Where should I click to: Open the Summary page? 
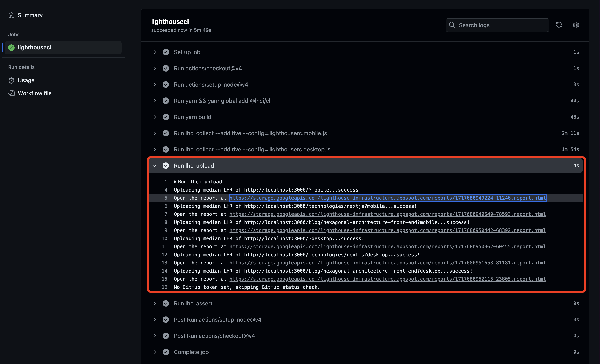[x=30, y=15]
